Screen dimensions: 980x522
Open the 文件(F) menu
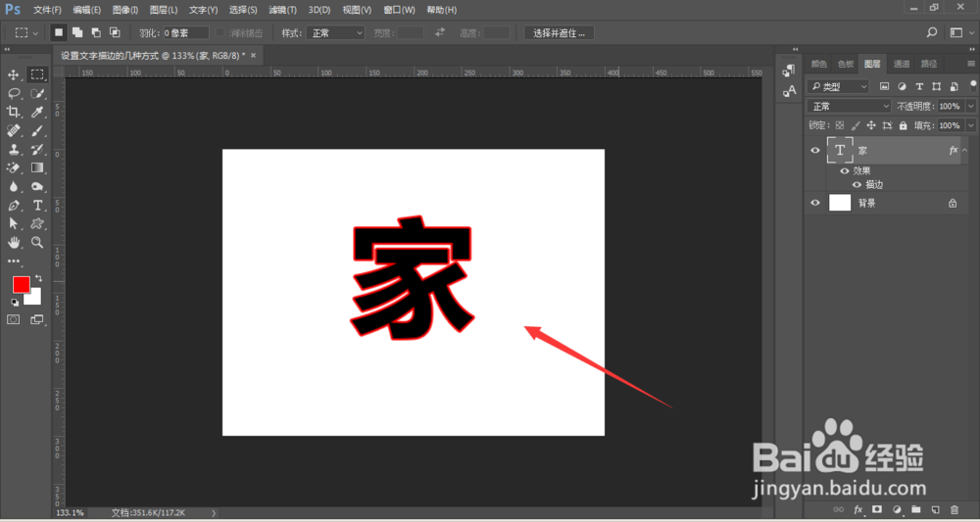tap(47, 10)
